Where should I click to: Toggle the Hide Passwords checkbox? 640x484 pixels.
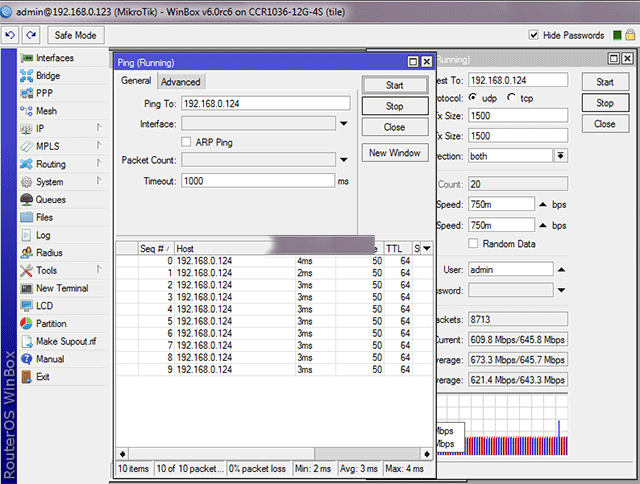pyautogui.click(x=533, y=35)
